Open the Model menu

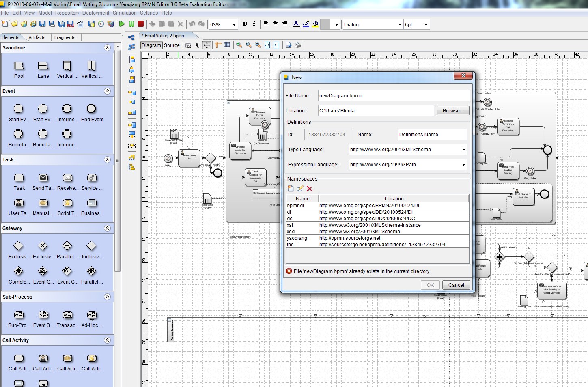point(45,13)
